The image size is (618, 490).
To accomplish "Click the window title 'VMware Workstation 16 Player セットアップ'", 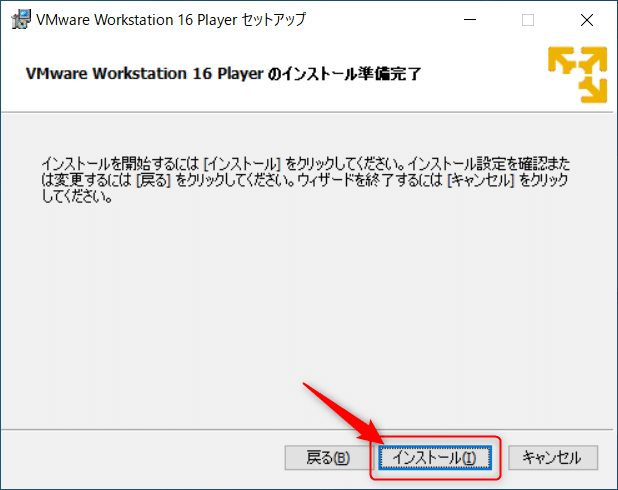I will 171,19.
